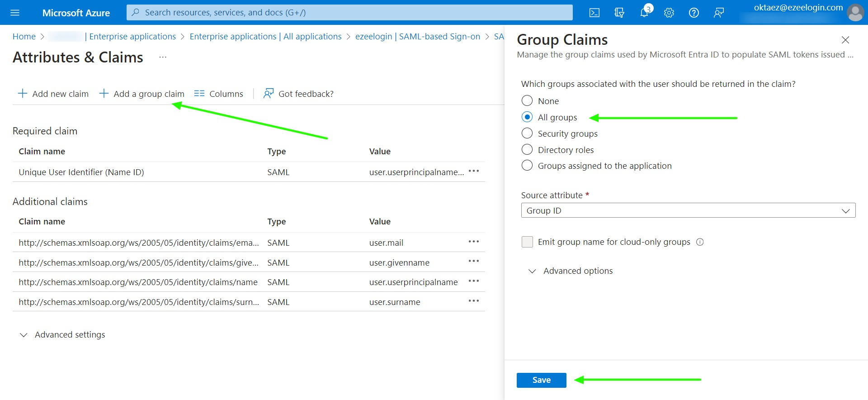Open the Source attribute dropdown
Viewport: 868px width, 400px height.
point(688,210)
